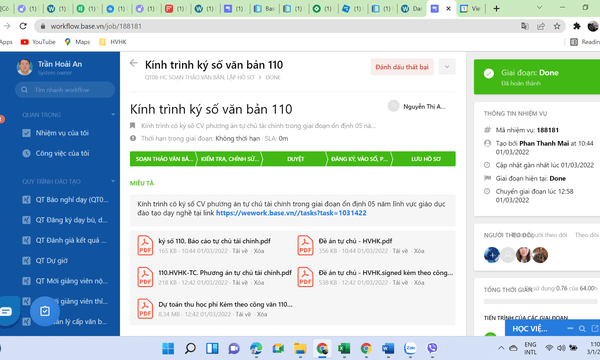
Task: Open Windows Start menu
Action: pyautogui.click(x=168, y=348)
